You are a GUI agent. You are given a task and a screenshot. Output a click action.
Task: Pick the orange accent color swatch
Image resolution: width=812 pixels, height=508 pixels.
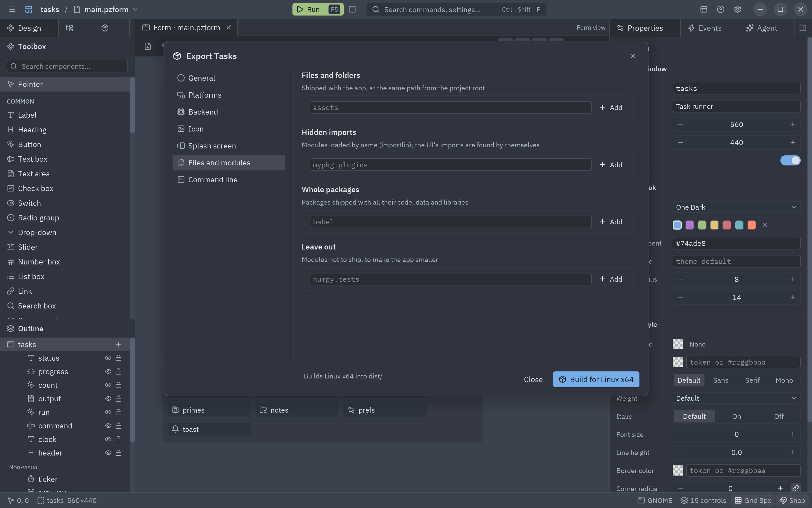(x=752, y=225)
